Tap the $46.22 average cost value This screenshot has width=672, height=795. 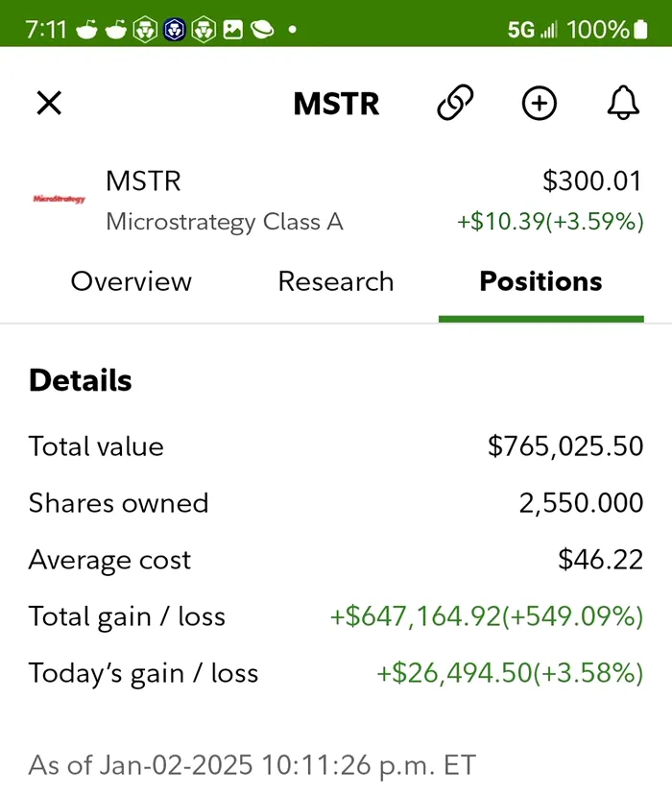(601, 561)
